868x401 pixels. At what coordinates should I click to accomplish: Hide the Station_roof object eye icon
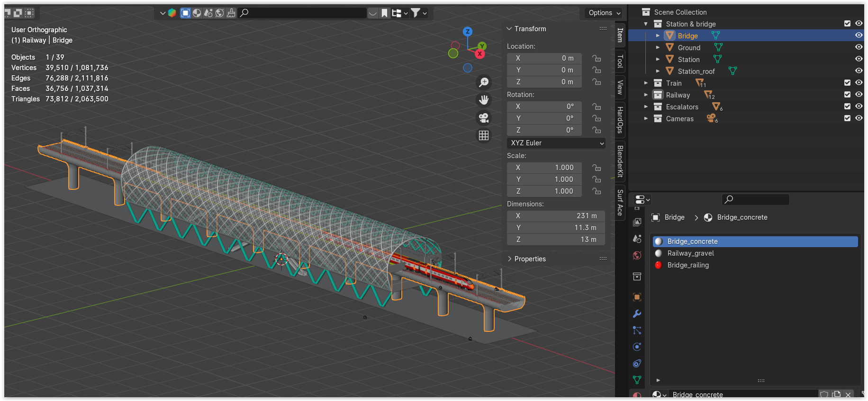[859, 71]
